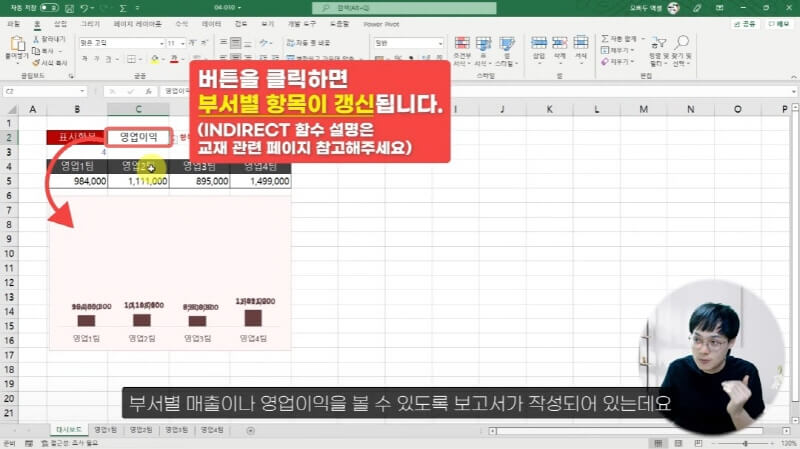The width and height of the screenshot is (800, 449).
Task: Click the red Font Color swatch
Action: 174,60
